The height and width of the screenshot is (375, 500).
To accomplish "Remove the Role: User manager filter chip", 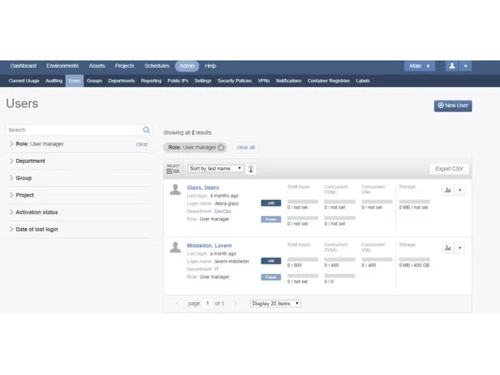I will [x=221, y=147].
